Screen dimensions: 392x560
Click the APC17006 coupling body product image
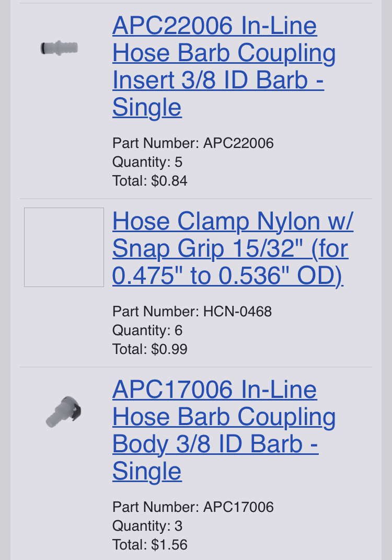(x=63, y=412)
